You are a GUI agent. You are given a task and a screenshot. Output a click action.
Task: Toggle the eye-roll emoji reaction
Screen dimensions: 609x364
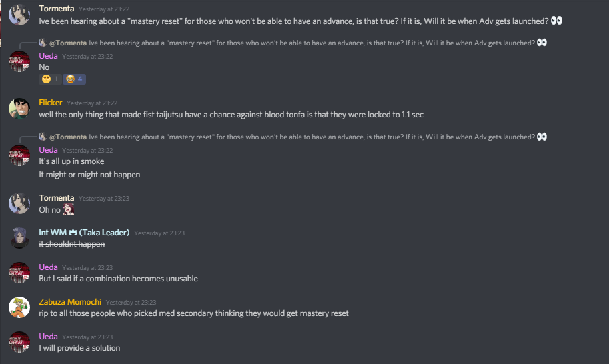(50, 79)
